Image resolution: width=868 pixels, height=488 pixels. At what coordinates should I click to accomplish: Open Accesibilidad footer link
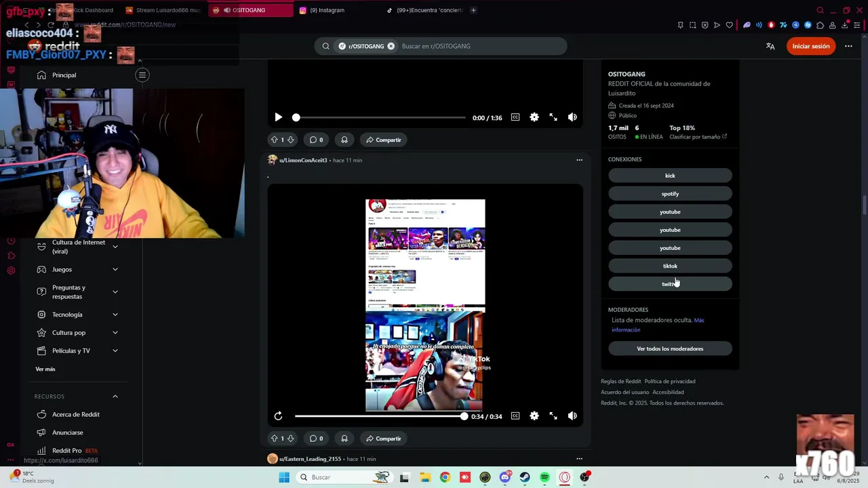coord(668,392)
